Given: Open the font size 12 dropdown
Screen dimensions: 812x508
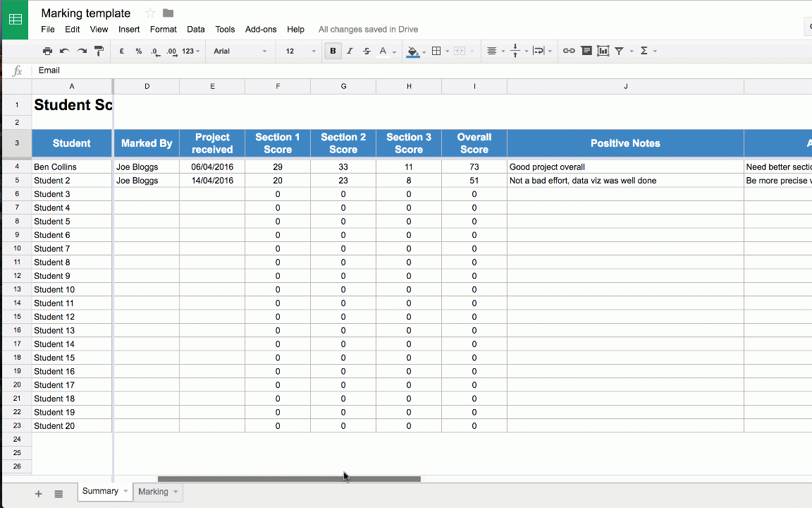Looking at the screenshot, I should 300,51.
